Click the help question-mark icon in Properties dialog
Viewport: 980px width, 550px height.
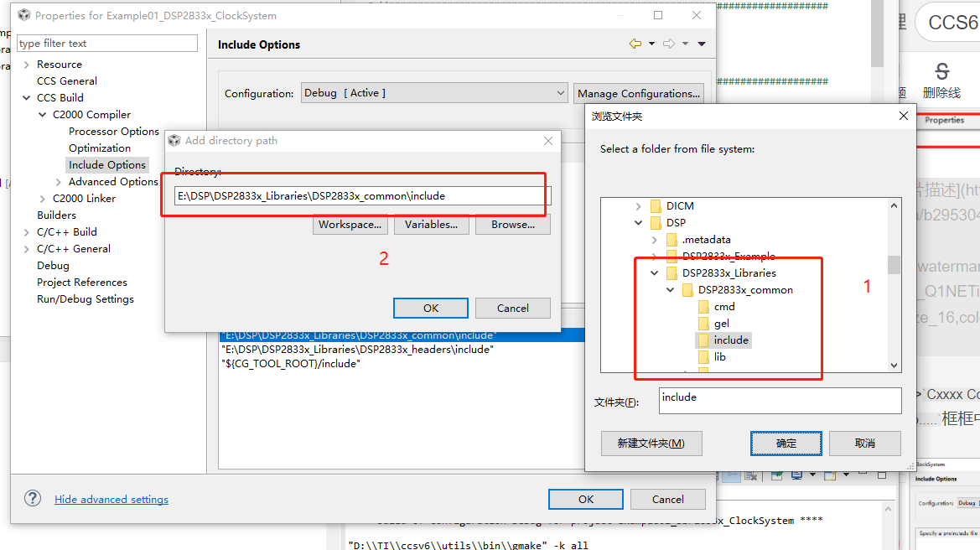pyautogui.click(x=32, y=498)
